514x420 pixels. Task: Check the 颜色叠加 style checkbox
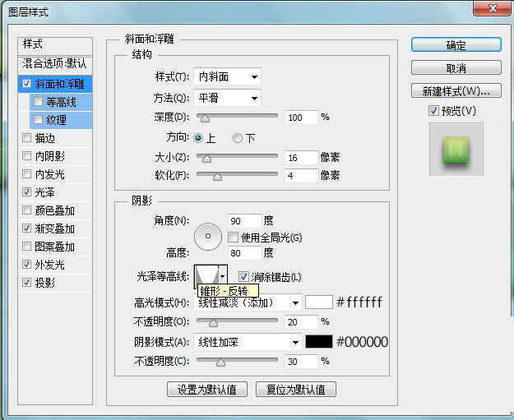coord(26,210)
